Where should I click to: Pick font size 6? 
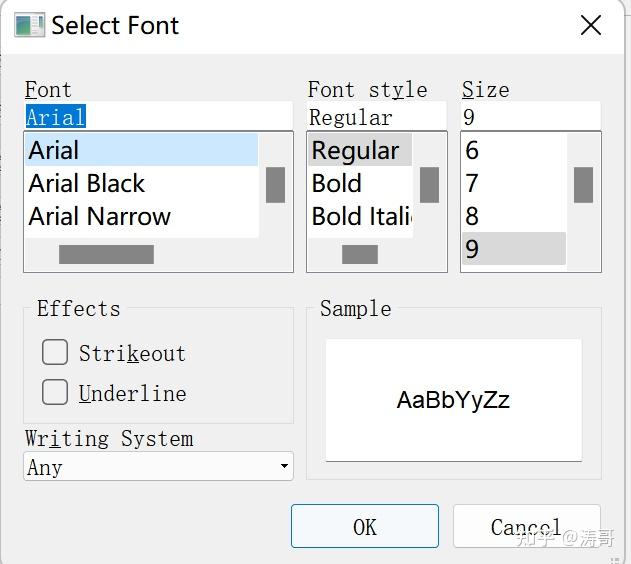[472, 151]
